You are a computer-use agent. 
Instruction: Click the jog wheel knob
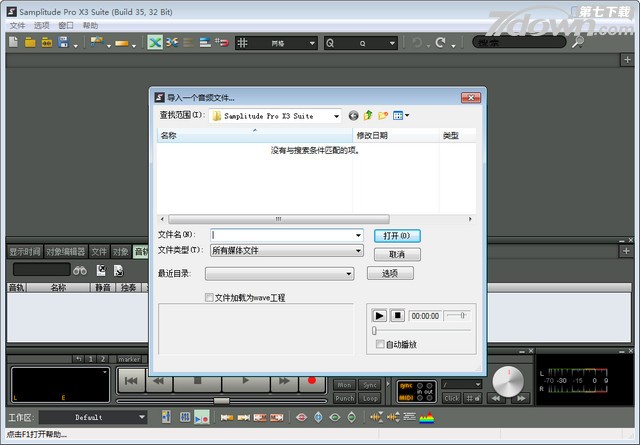coord(508,382)
